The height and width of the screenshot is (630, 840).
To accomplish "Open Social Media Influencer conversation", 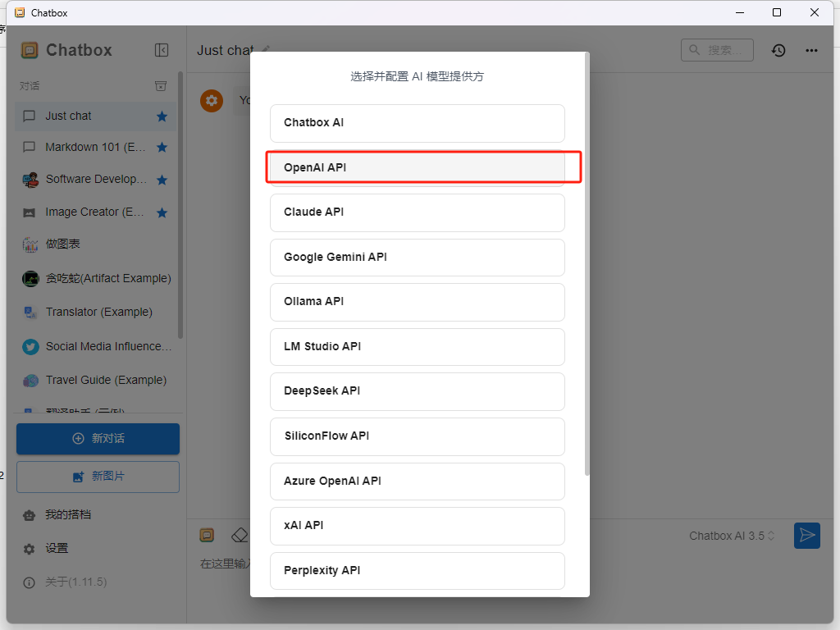I will point(109,347).
